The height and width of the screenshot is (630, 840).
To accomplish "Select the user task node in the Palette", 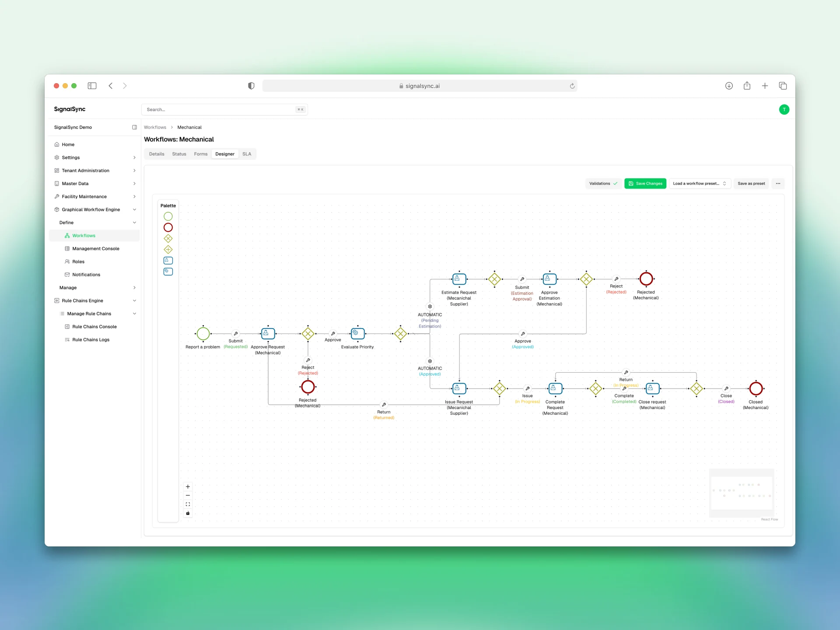I will click(x=168, y=260).
